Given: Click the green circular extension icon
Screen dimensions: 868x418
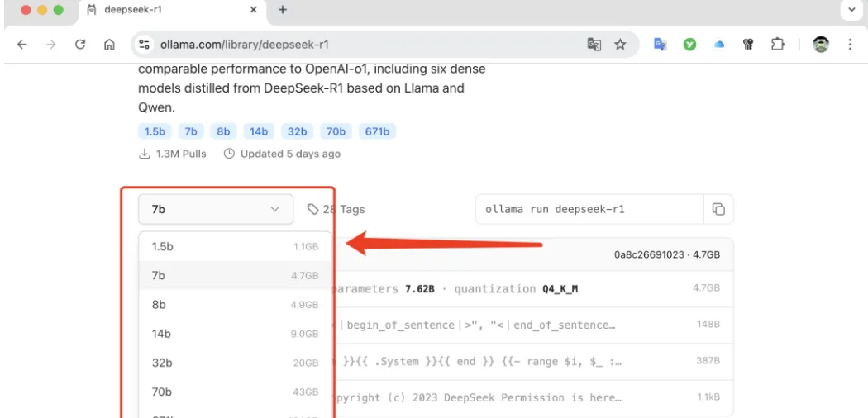Looking at the screenshot, I should click(x=689, y=45).
